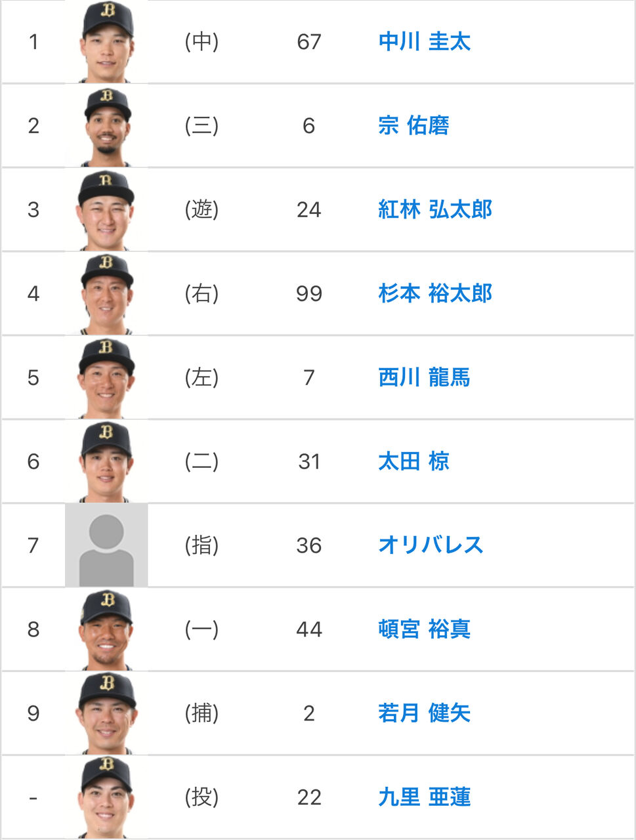Open player link 中川 圭太
The width and height of the screenshot is (636, 840).
point(425,42)
